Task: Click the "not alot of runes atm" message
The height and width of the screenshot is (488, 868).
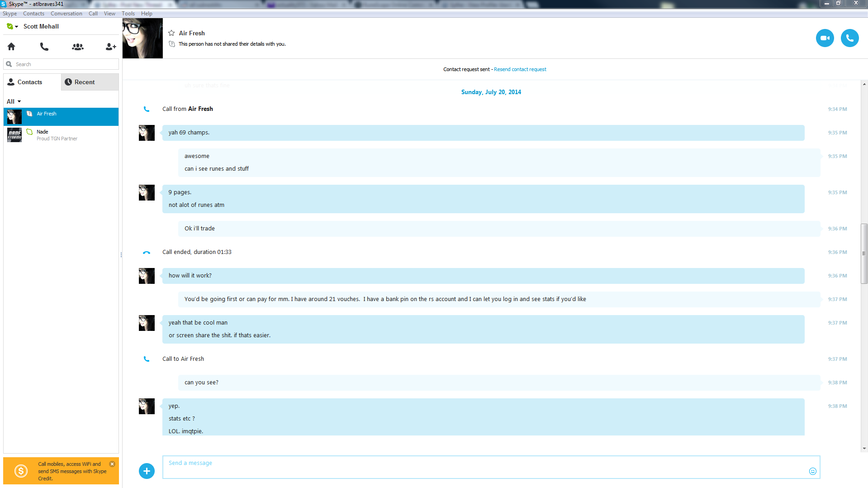Action: click(x=196, y=205)
